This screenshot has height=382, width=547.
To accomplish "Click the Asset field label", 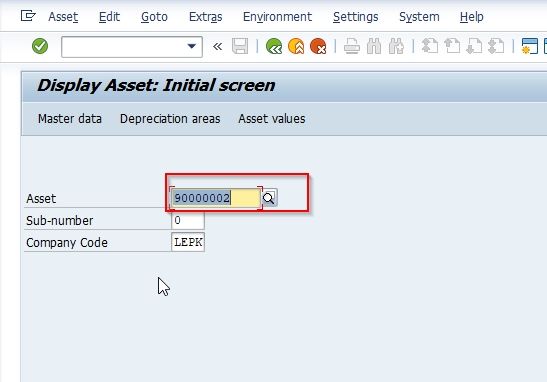I will coord(41,199).
